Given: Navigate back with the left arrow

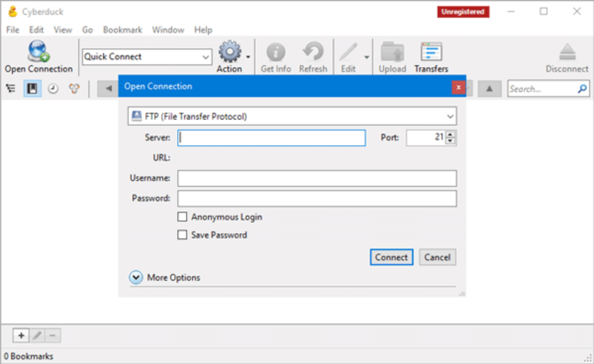Looking at the screenshot, I should tap(108, 89).
